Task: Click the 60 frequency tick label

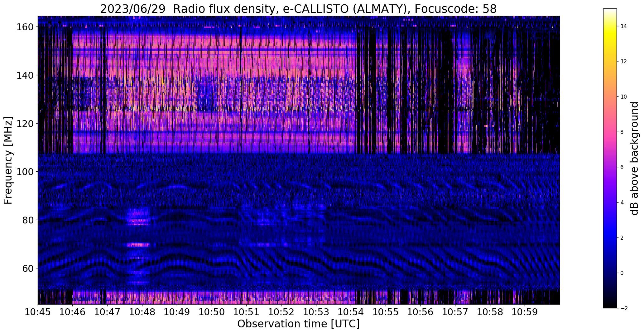Action: pyautogui.click(x=28, y=268)
